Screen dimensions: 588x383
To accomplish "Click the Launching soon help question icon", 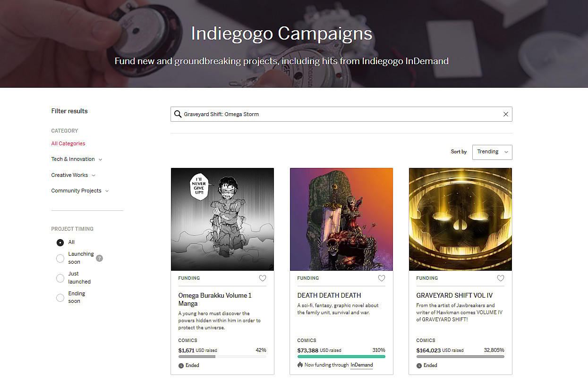I will (x=99, y=258).
